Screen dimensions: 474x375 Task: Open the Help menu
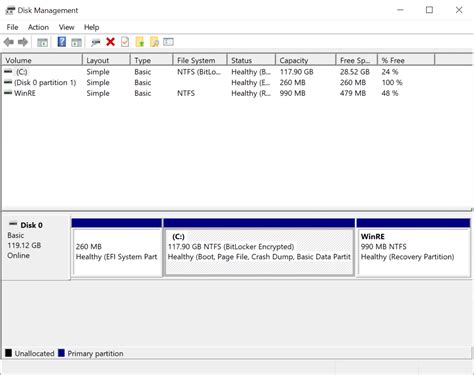point(91,27)
